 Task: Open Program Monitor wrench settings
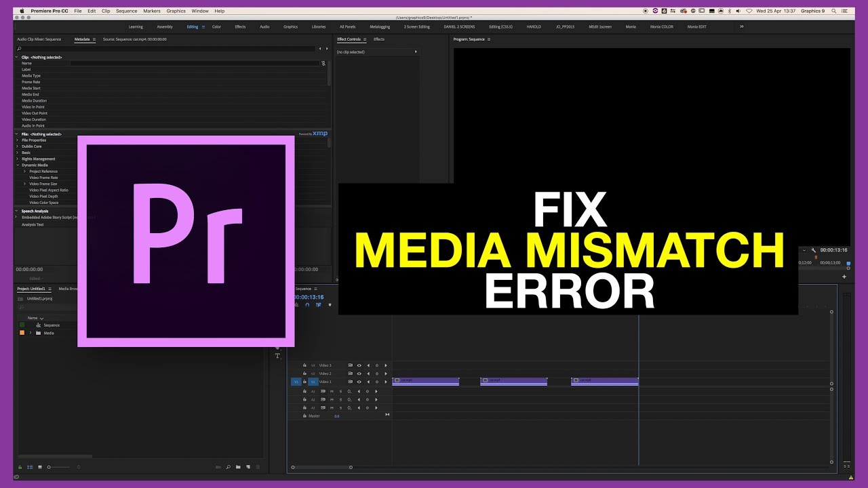[x=814, y=250]
